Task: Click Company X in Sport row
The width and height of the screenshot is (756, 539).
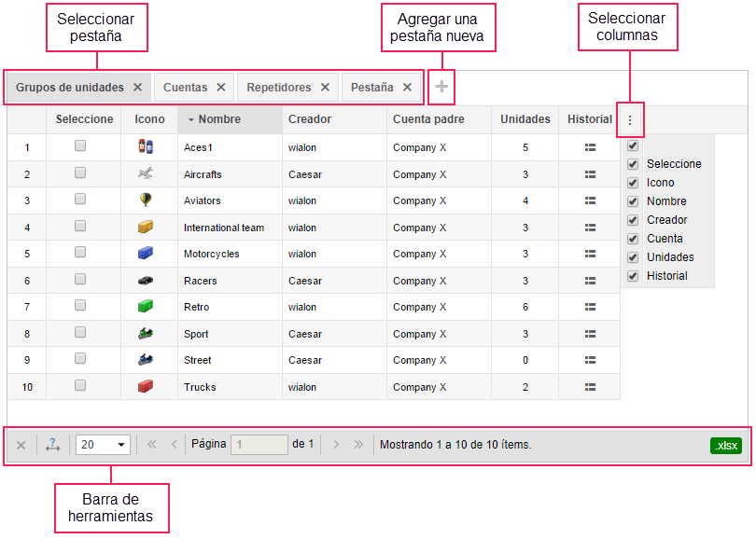Action: coord(419,334)
